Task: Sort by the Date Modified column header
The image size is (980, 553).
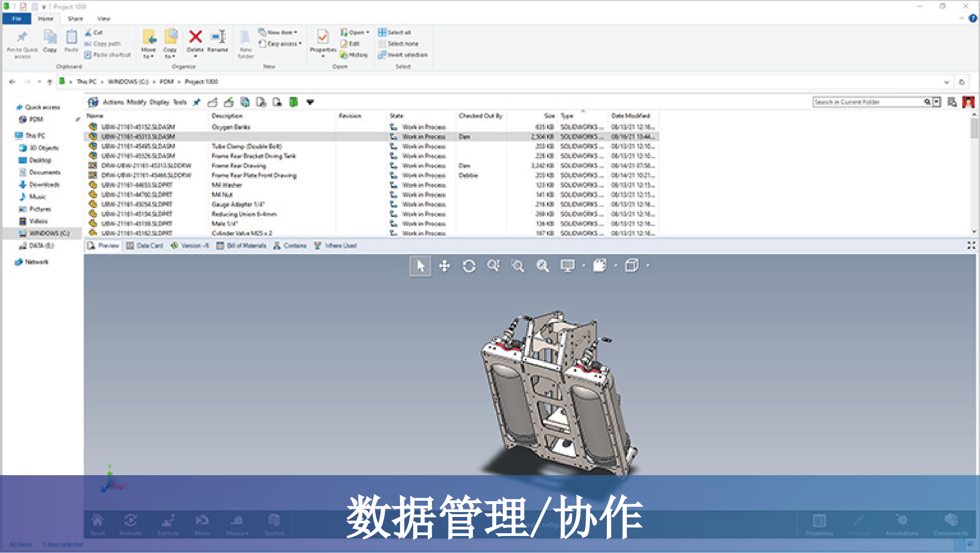Action: click(x=630, y=116)
